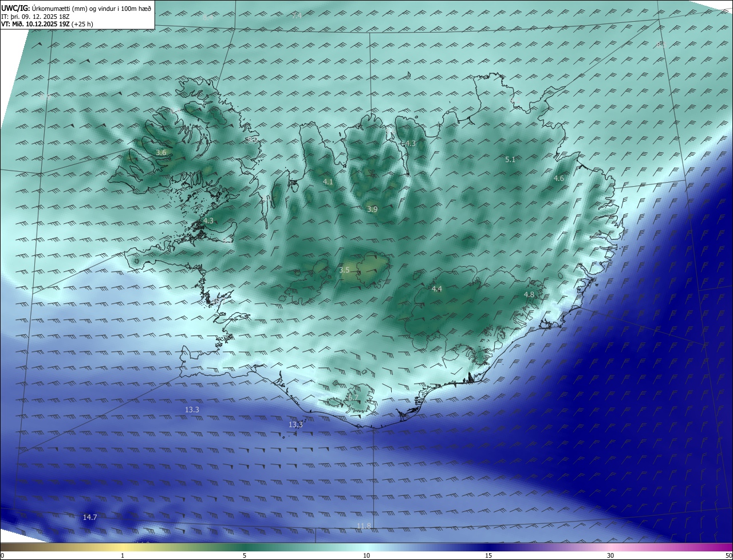The width and height of the screenshot is (733, 560).
Task: Click the 30 tick label on the color scale
Action: (x=610, y=555)
